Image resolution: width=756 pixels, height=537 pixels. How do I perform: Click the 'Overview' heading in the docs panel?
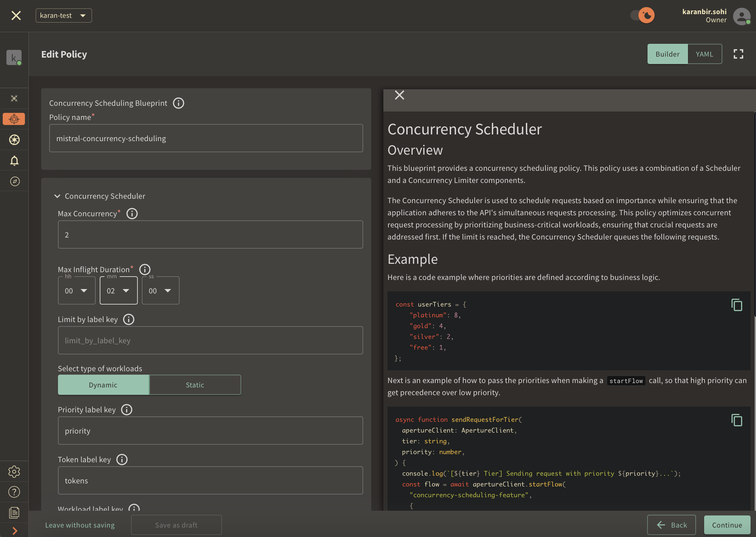click(415, 150)
